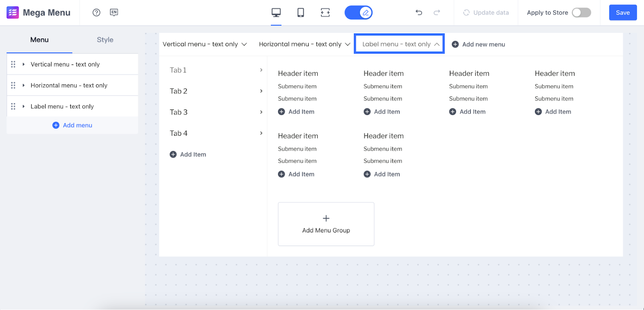This screenshot has width=644, height=310.
Task: Click the Save button
Action: [623, 12]
